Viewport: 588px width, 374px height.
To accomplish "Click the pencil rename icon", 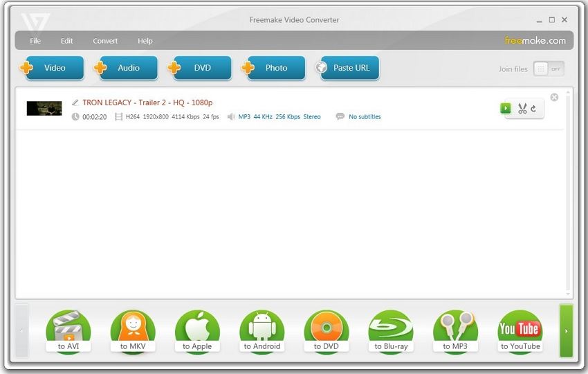I will [75, 102].
